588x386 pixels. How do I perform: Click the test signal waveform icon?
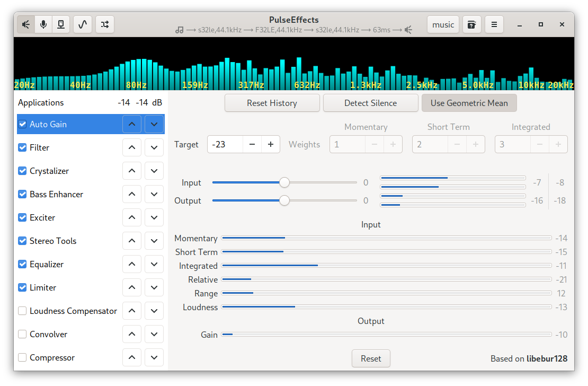[x=83, y=25]
